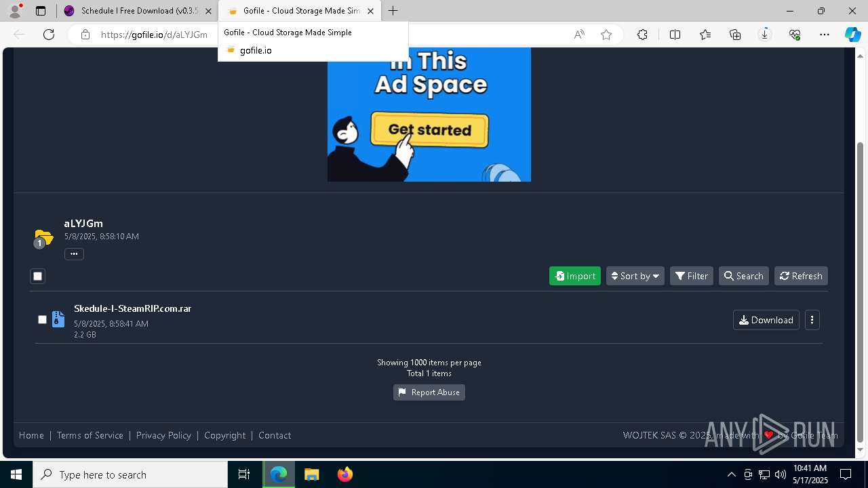This screenshot has height=488, width=868.
Task: Add this page to favorites
Action: (x=606, y=35)
